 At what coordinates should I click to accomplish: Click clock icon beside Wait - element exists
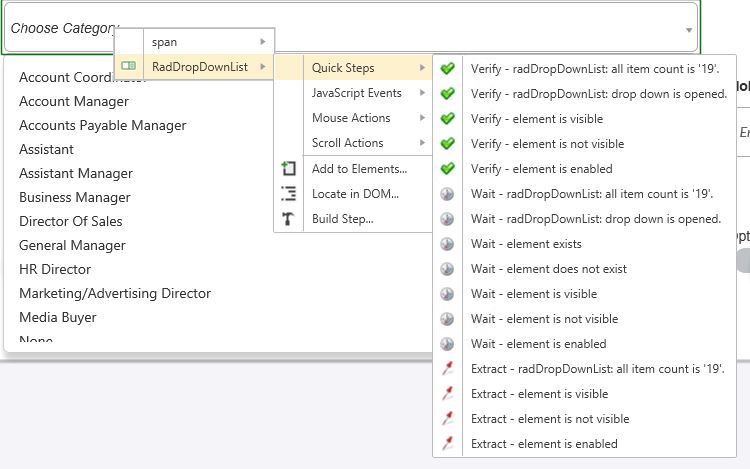(x=448, y=244)
